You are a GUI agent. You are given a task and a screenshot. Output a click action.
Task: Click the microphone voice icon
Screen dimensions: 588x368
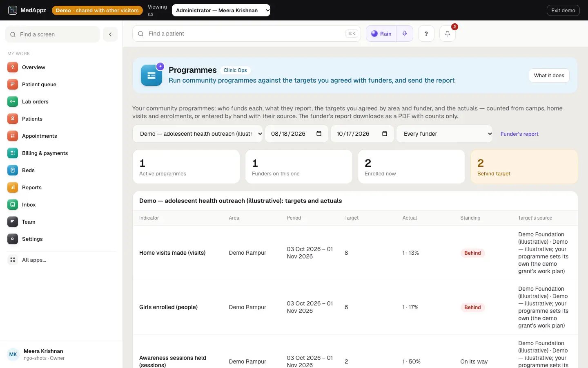point(405,34)
